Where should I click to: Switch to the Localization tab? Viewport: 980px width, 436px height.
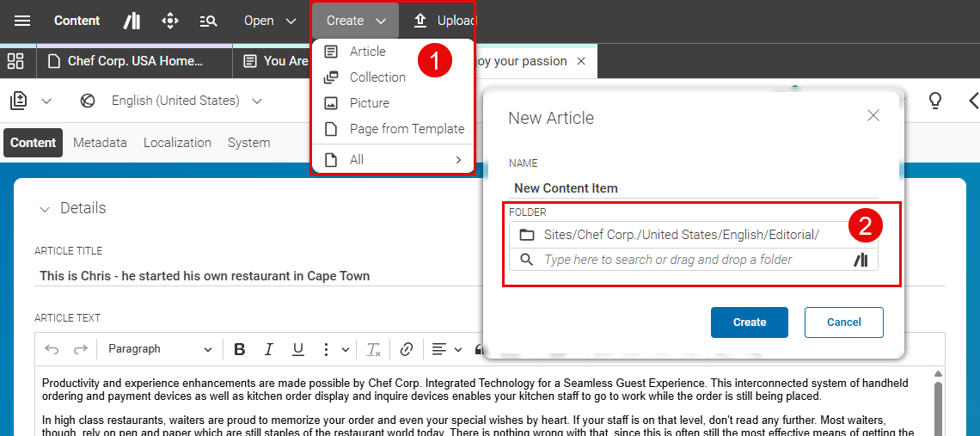click(x=177, y=143)
